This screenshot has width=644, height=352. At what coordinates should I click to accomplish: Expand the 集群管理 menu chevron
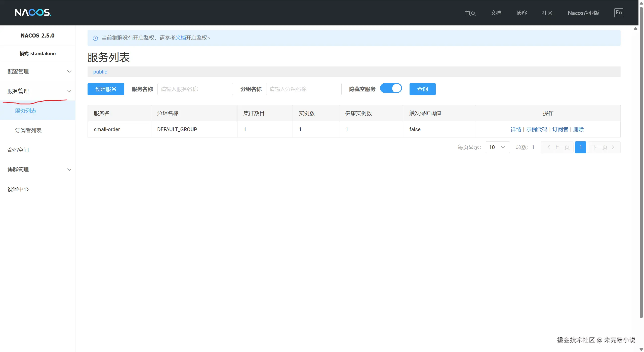click(x=69, y=170)
